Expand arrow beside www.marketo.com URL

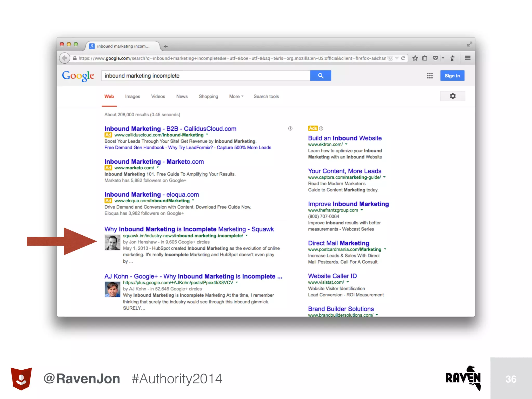[x=158, y=168]
